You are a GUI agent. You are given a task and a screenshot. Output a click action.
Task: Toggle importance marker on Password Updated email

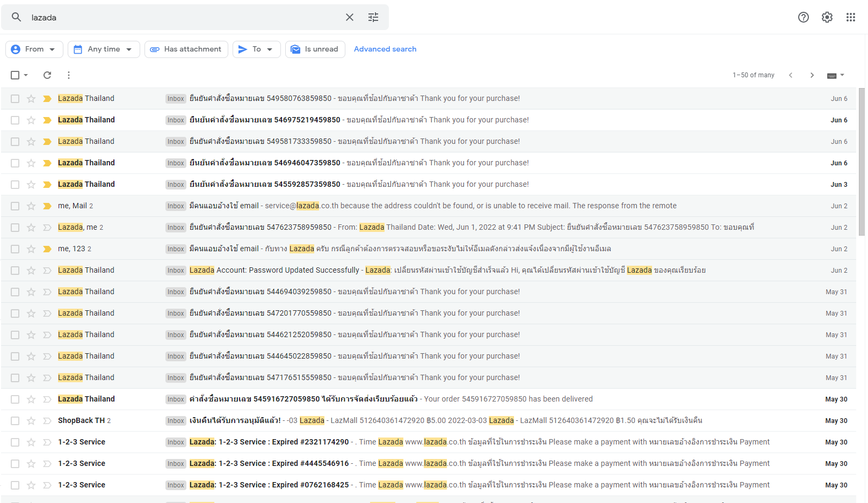tap(47, 271)
